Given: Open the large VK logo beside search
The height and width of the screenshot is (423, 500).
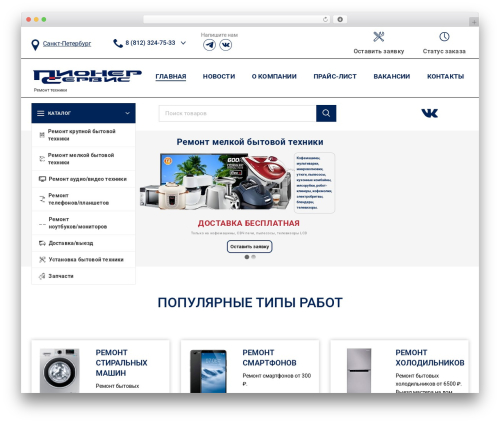Looking at the screenshot, I should [x=429, y=113].
